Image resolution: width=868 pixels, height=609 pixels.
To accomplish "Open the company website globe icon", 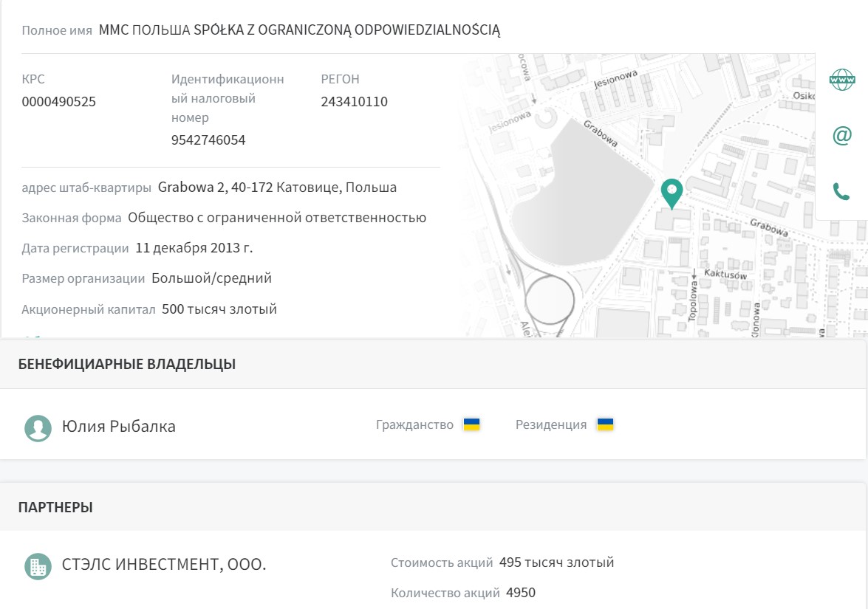I will coord(841,80).
